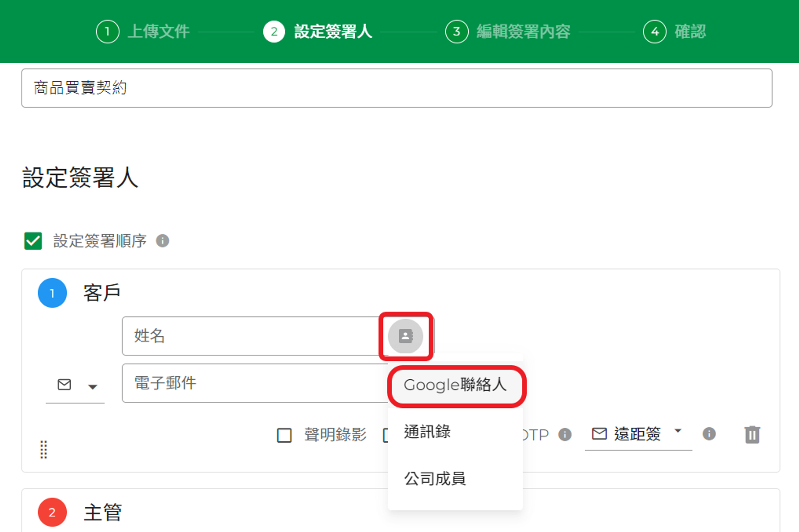Click the blue number 1 signer badge
799x532 pixels.
[x=52, y=293]
